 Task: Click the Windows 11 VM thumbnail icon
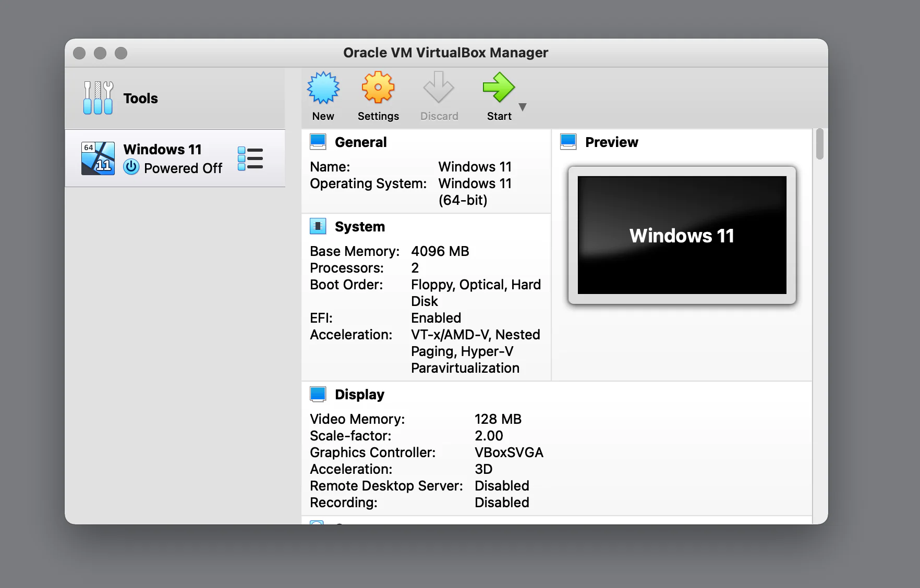[97, 157]
